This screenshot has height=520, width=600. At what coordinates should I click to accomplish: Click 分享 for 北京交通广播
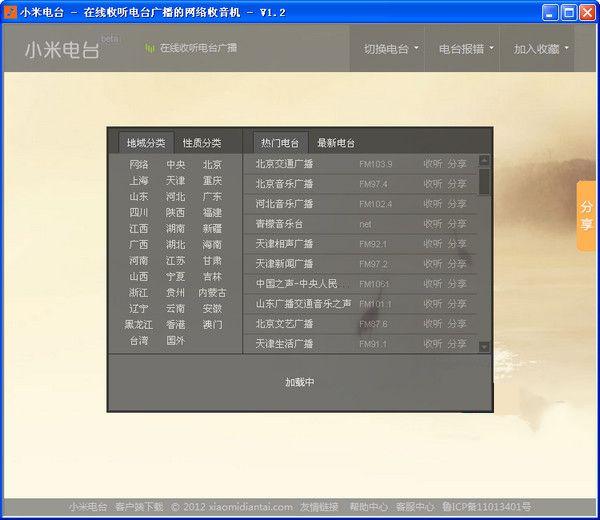[457, 164]
